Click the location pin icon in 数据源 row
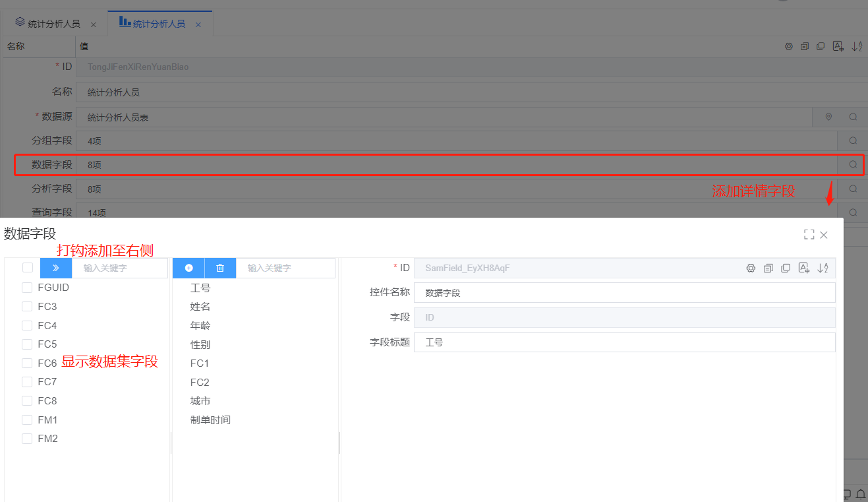This screenshot has height=502, width=868. (x=828, y=117)
